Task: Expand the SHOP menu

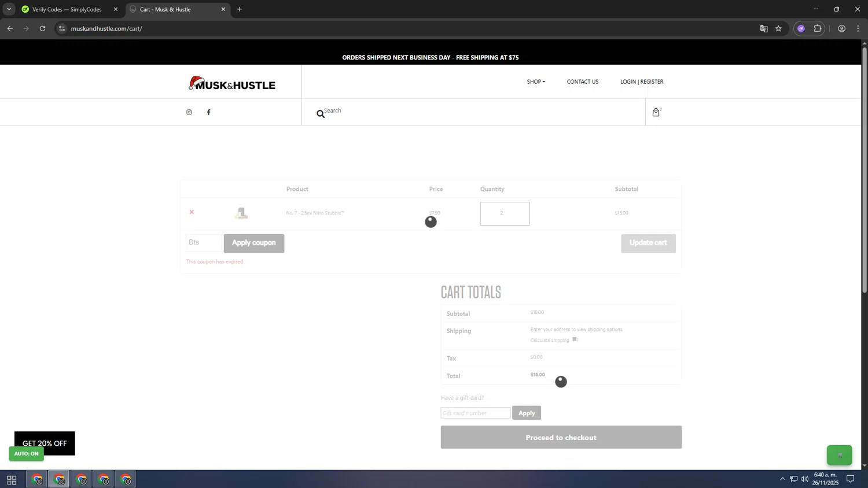Action: tap(536, 82)
